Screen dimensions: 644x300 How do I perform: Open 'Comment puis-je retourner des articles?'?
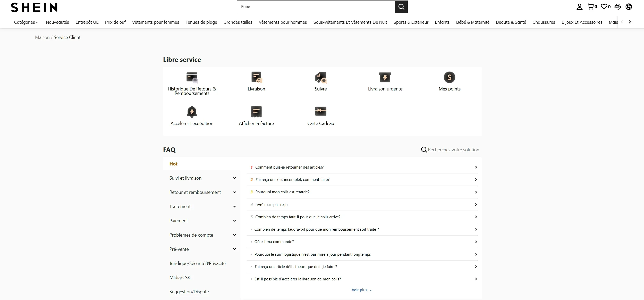(362, 167)
